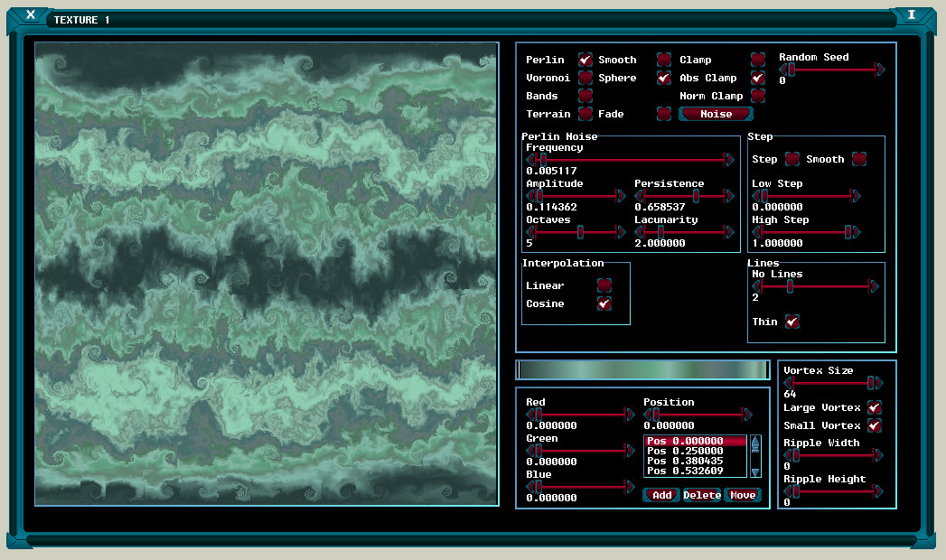Click the I icon in title bar
This screenshot has height=560, width=946.
[x=912, y=14]
